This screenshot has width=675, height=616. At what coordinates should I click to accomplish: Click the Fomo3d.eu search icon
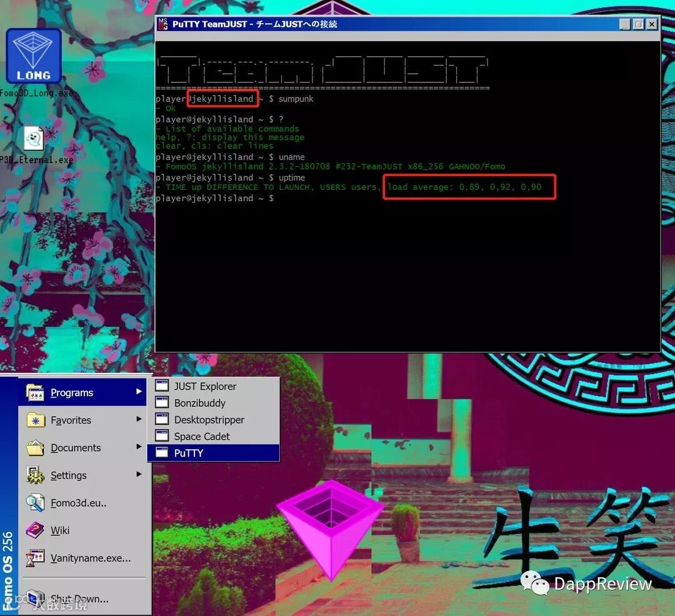tap(35, 503)
